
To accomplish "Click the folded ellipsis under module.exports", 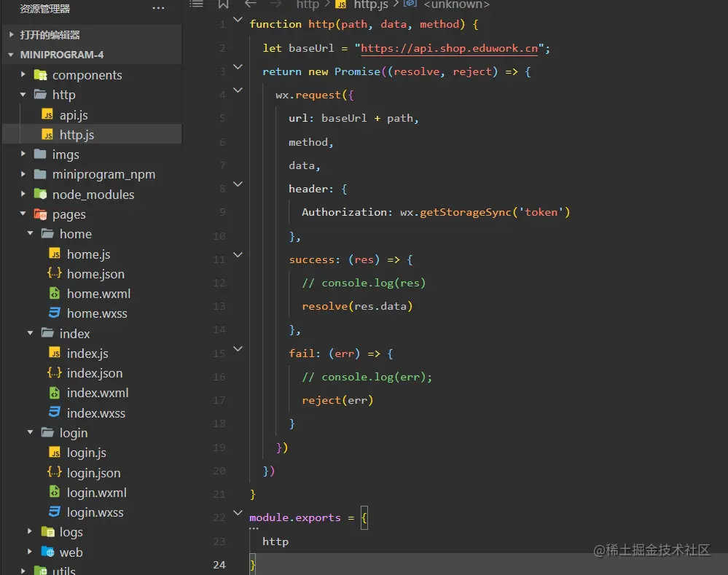I will (254, 528).
